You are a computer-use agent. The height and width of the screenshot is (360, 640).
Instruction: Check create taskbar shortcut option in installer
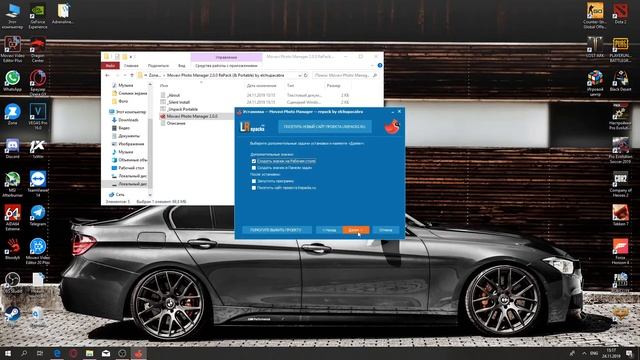click(x=253, y=168)
